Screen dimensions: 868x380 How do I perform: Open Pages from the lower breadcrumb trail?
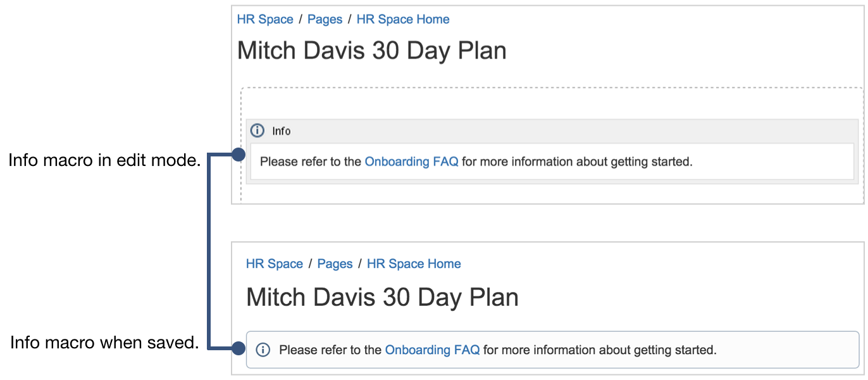(335, 263)
